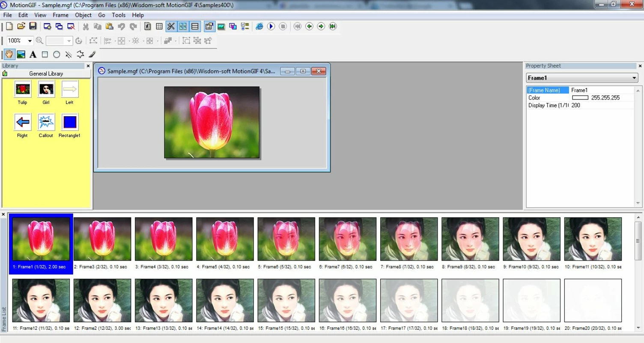Select the Hand tool

[9, 54]
